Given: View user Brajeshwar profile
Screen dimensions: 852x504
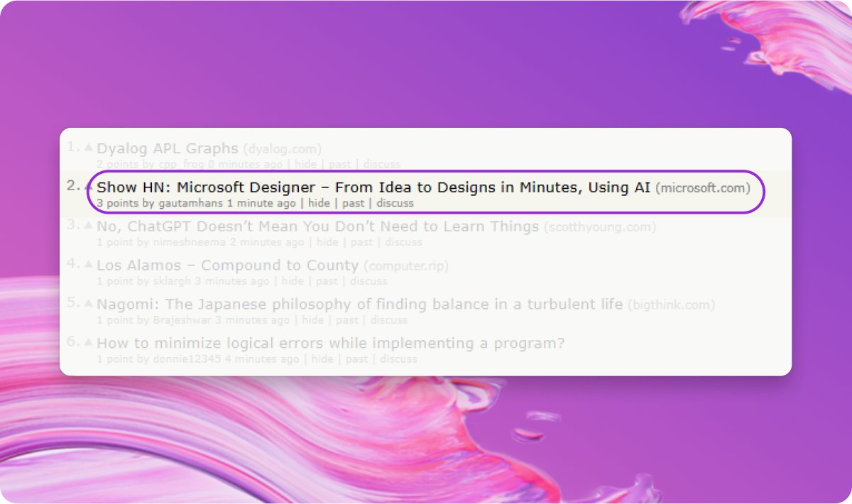Looking at the screenshot, I should (x=182, y=320).
